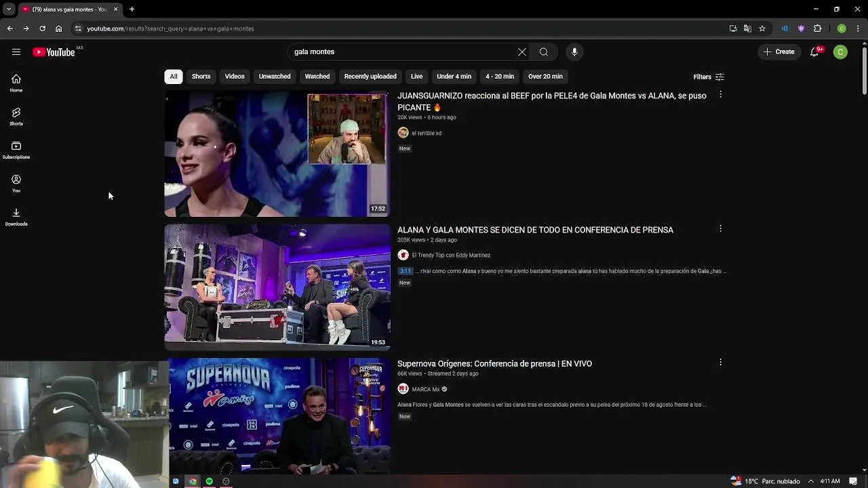This screenshot has height=488, width=868.
Task: Open Subscriptions in the sidebar
Action: 16,150
